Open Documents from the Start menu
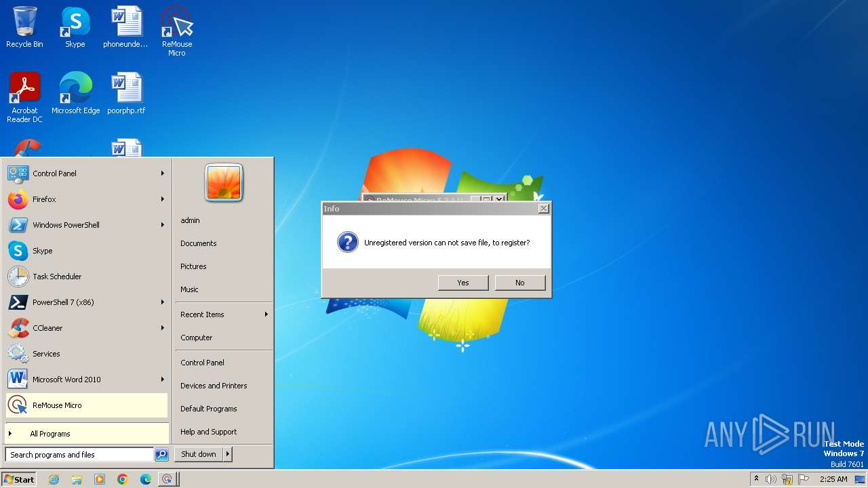This screenshot has width=868, height=488. (x=198, y=243)
